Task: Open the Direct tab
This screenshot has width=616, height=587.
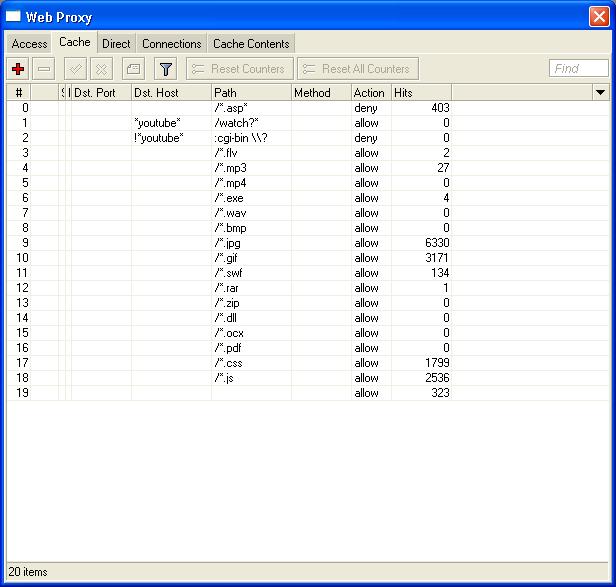Action: pyautogui.click(x=116, y=44)
